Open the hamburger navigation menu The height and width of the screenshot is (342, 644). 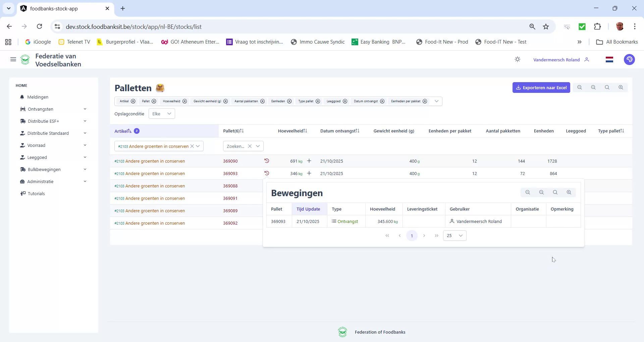tap(13, 59)
